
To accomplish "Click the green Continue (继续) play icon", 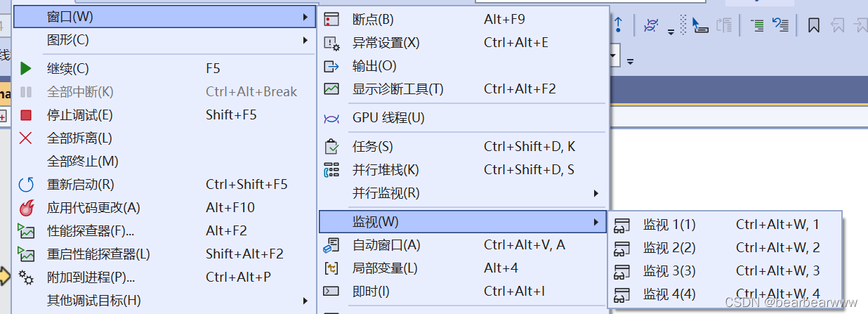I will [26, 69].
